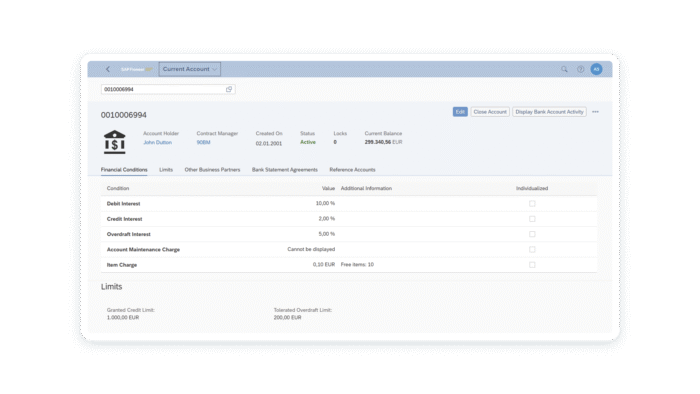Open the search icon in header
The image size is (700, 394).
[564, 69]
